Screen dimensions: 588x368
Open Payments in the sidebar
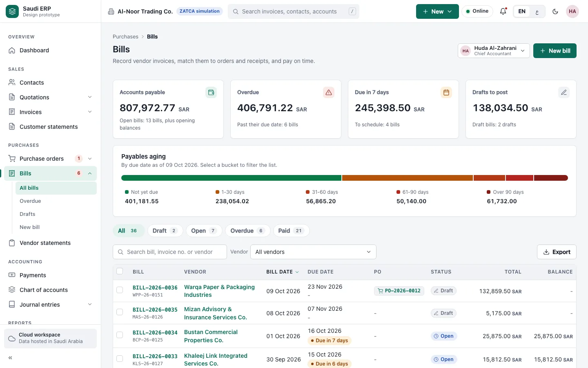pos(50,275)
